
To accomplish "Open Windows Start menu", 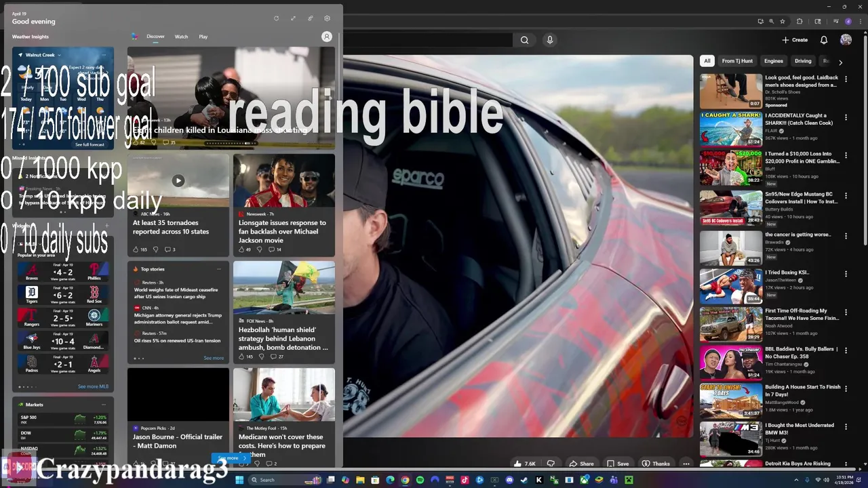I will pyautogui.click(x=239, y=480).
